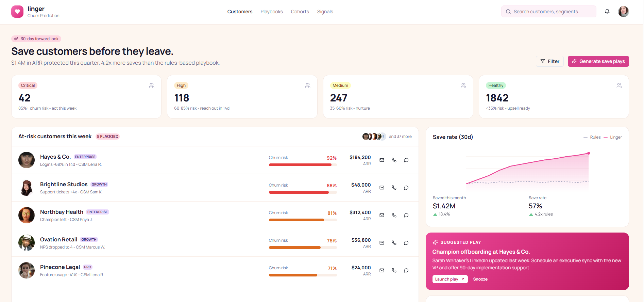Viewport: 644px width, 302px height.
Task: Click Hayes & Co. avatar photo
Action: [x=27, y=160]
